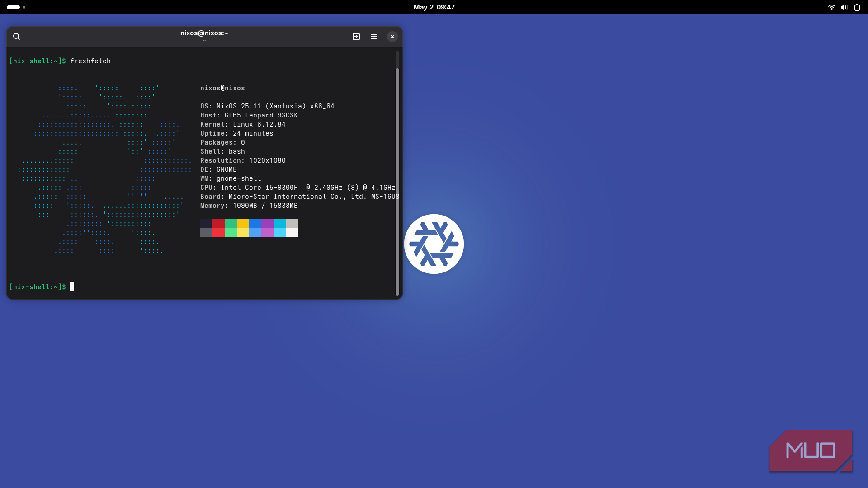Image resolution: width=868 pixels, height=488 pixels.
Task: Click the typed command "freshfetch"
Action: point(90,61)
